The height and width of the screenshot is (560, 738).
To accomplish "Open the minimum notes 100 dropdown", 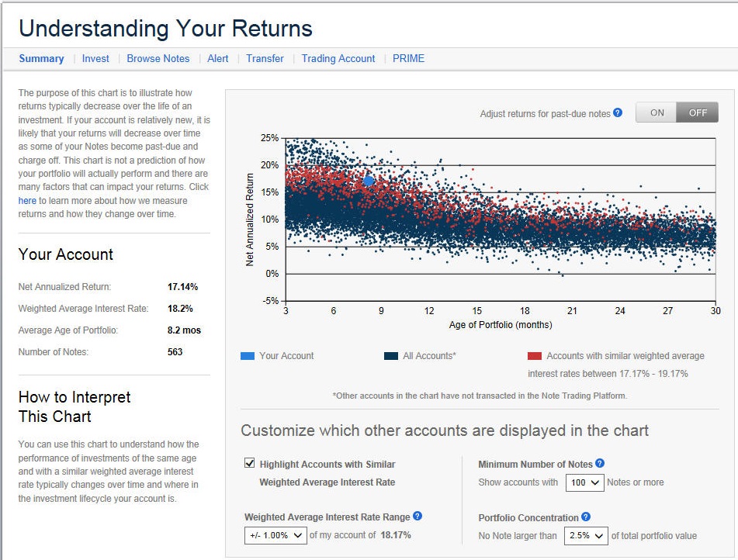I will (x=584, y=482).
